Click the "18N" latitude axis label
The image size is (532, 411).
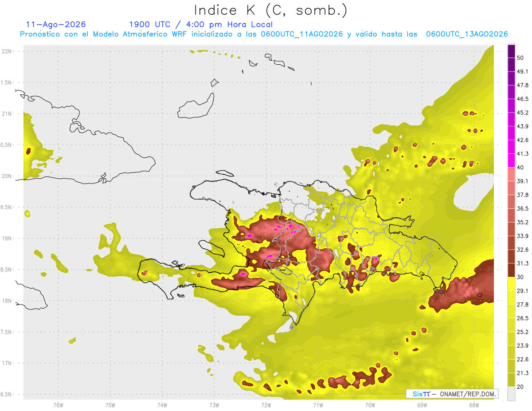tap(7, 301)
